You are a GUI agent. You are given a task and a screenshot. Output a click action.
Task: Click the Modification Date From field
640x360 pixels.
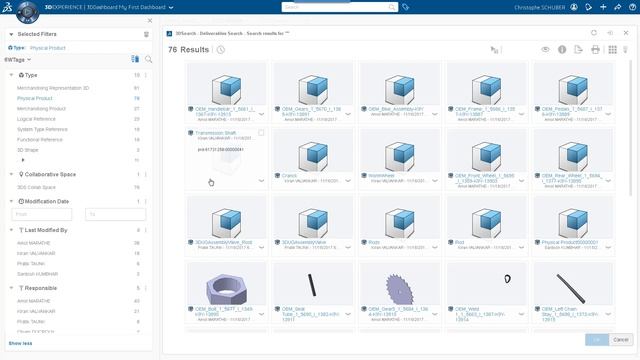[41, 214]
